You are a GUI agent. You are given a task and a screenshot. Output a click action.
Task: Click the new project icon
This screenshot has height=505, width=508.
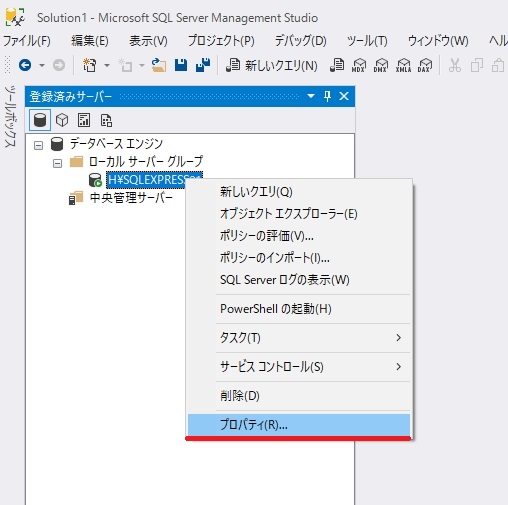89,65
